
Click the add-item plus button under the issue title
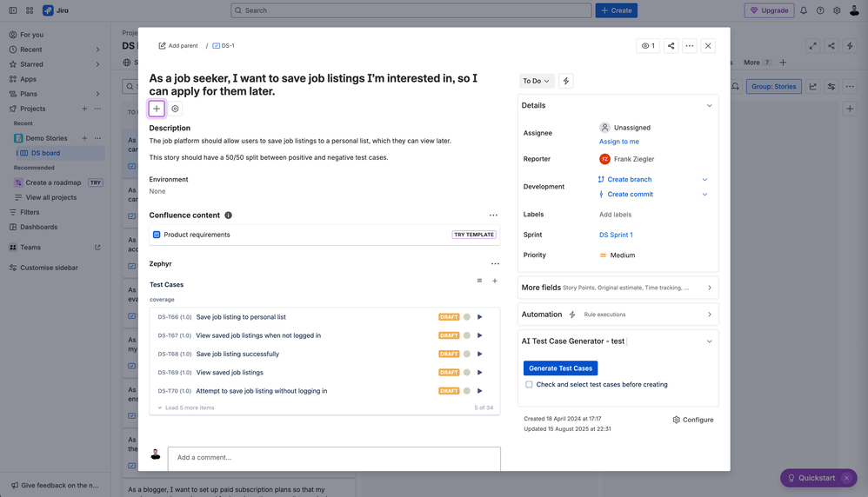(x=157, y=109)
